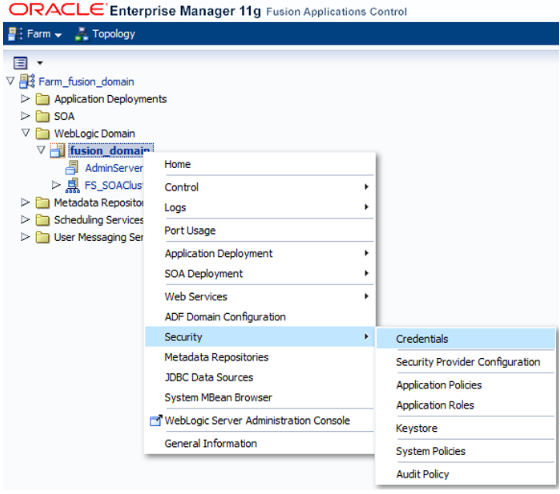
Task: Select the AdminServer tree link
Action: click(114, 168)
